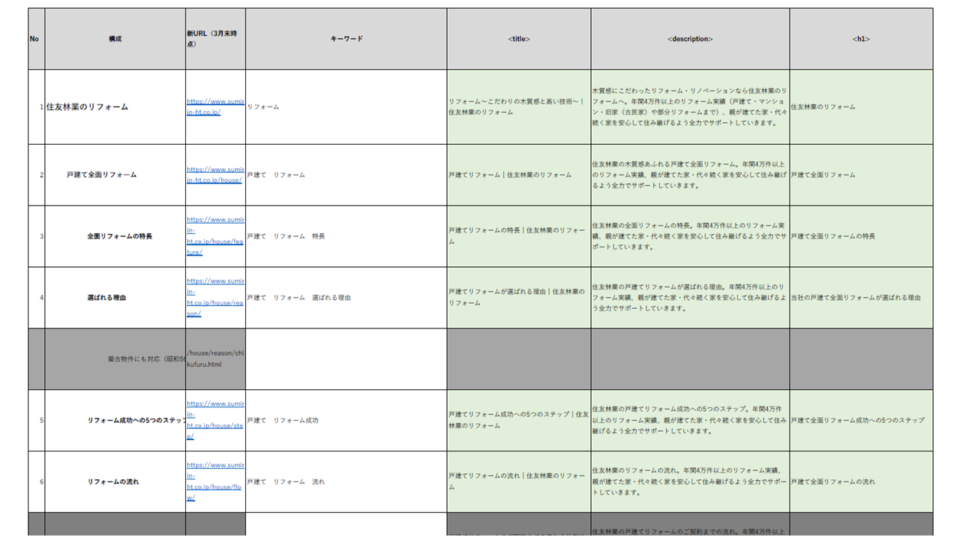Select the description starting "住友林業のリフォームの流れ"
960x540 pixels.
point(690,482)
